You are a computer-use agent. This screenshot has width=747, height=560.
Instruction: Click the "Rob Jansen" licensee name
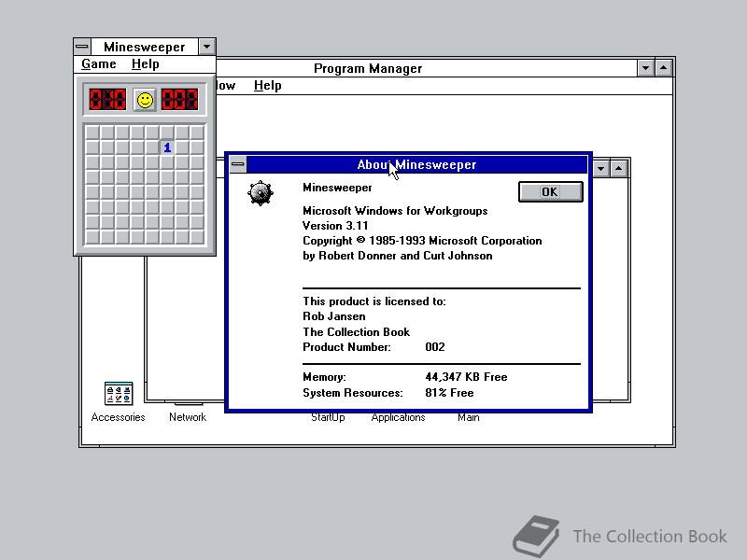[334, 316]
